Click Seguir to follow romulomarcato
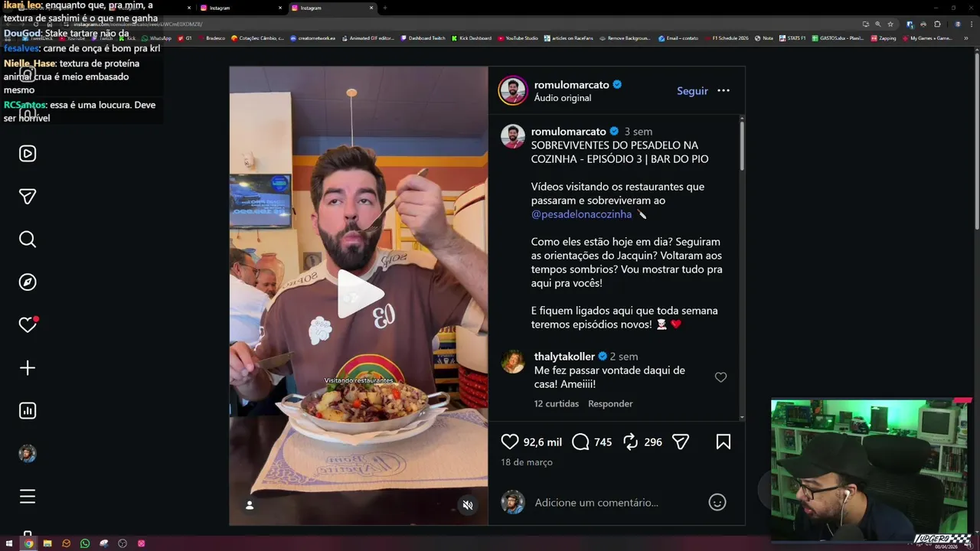Image resolution: width=980 pixels, height=551 pixels. pos(692,90)
